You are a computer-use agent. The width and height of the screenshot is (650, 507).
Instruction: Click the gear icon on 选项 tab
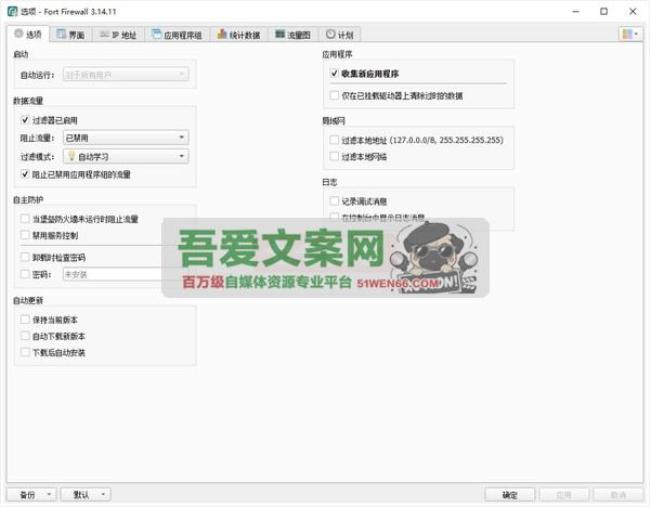[x=19, y=34]
